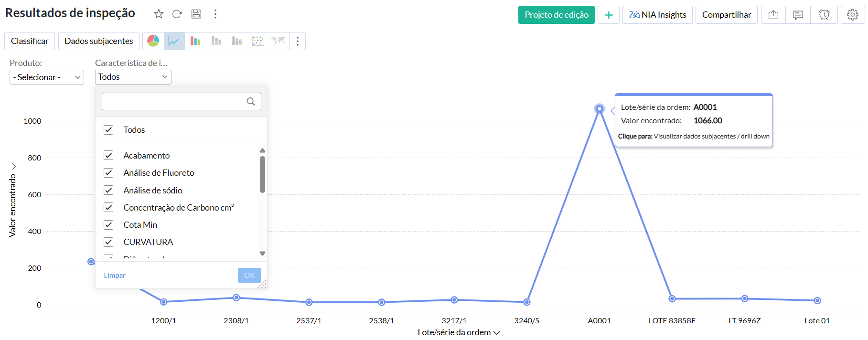
Task: Open the Produto Selecionar dropdown
Action: pos(47,77)
